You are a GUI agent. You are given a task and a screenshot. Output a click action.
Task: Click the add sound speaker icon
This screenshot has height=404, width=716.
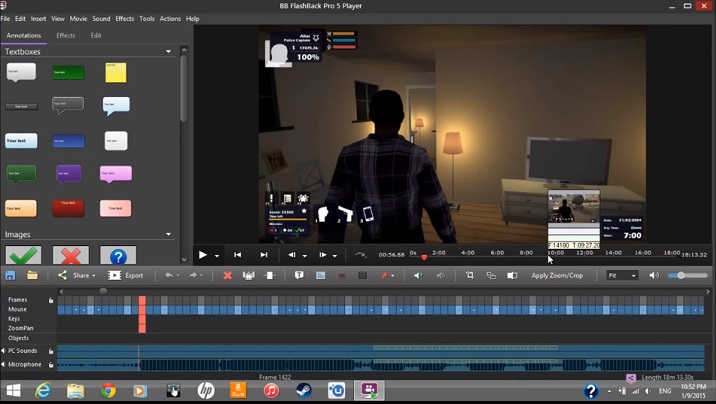pos(418,275)
